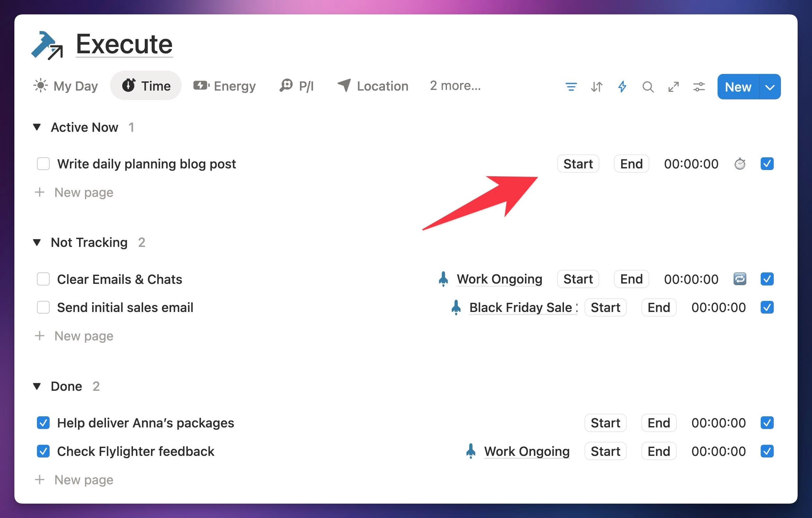This screenshot has height=518, width=812.
Task: Check off Write daily planning blog post
Action: tap(43, 164)
